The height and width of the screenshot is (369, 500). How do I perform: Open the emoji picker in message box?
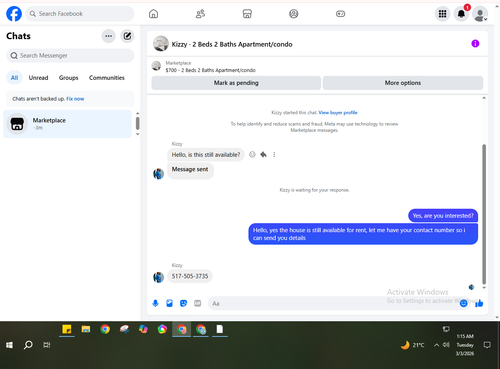coord(463,303)
